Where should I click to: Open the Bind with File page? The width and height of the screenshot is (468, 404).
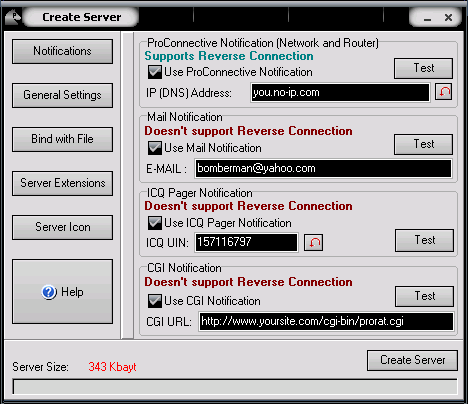click(x=62, y=139)
